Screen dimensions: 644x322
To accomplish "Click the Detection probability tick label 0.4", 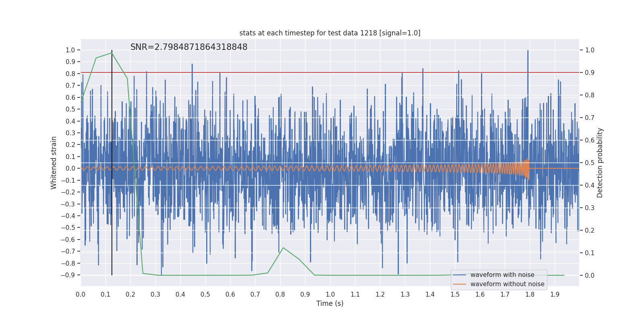I will (590, 186).
